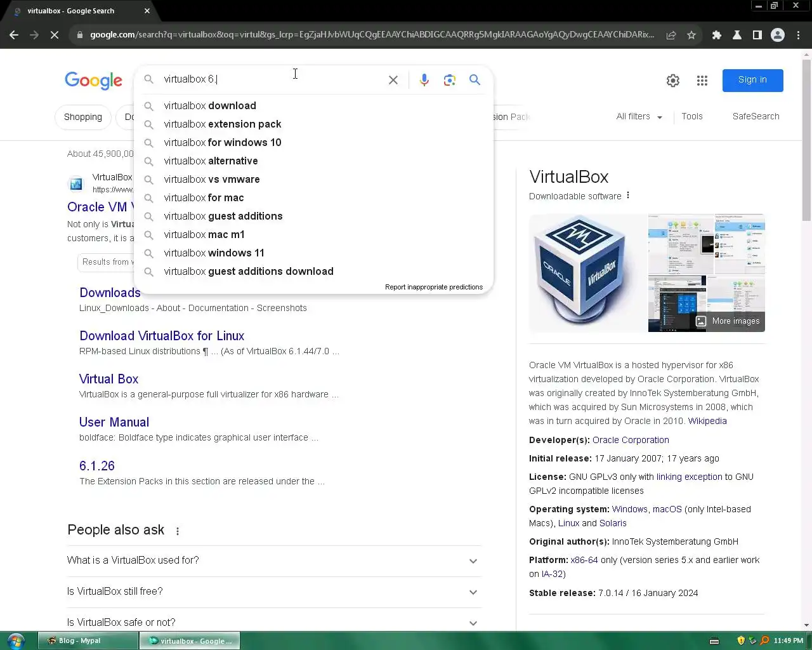Bookmark this page with the star icon
Image resolution: width=812 pixels, height=650 pixels.
coord(691,35)
